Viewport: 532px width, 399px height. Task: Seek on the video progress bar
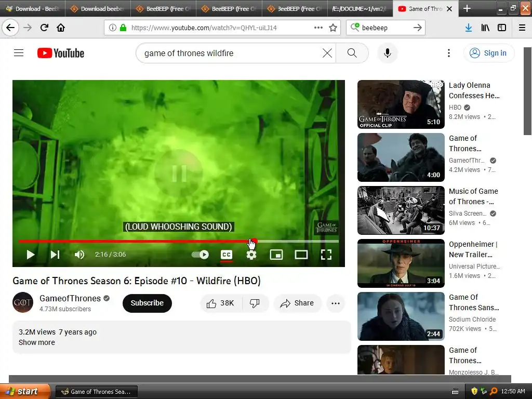(x=179, y=241)
